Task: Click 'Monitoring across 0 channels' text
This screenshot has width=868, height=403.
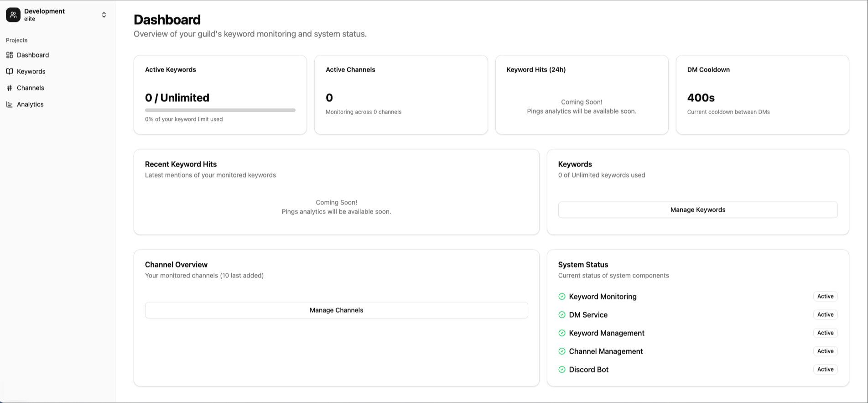Action: pyautogui.click(x=364, y=112)
